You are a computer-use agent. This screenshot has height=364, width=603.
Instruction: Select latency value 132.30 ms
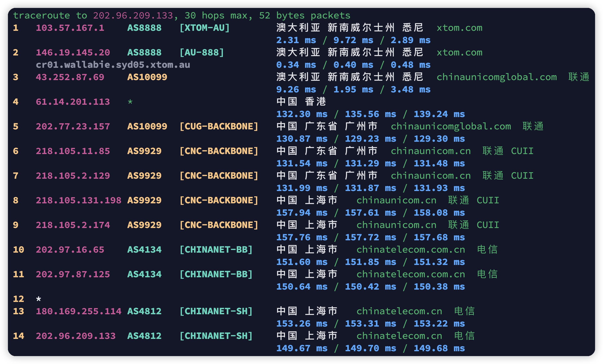[x=302, y=114]
